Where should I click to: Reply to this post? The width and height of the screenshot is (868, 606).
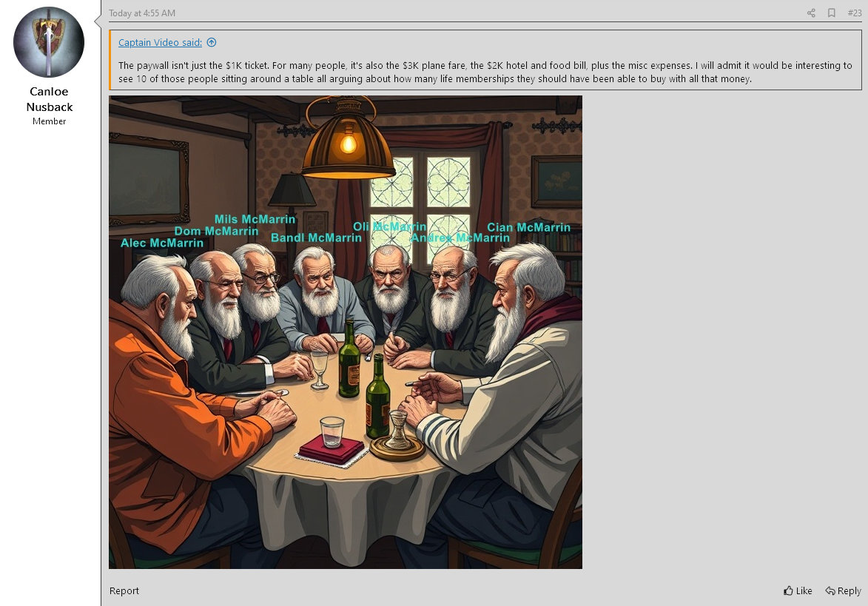click(843, 590)
